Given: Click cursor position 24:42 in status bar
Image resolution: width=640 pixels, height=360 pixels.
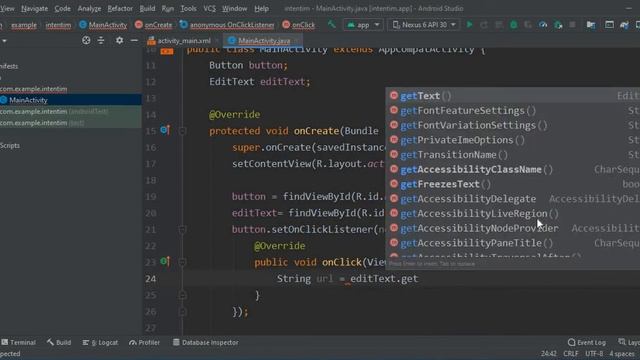Looking at the screenshot, I should click(x=549, y=353).
